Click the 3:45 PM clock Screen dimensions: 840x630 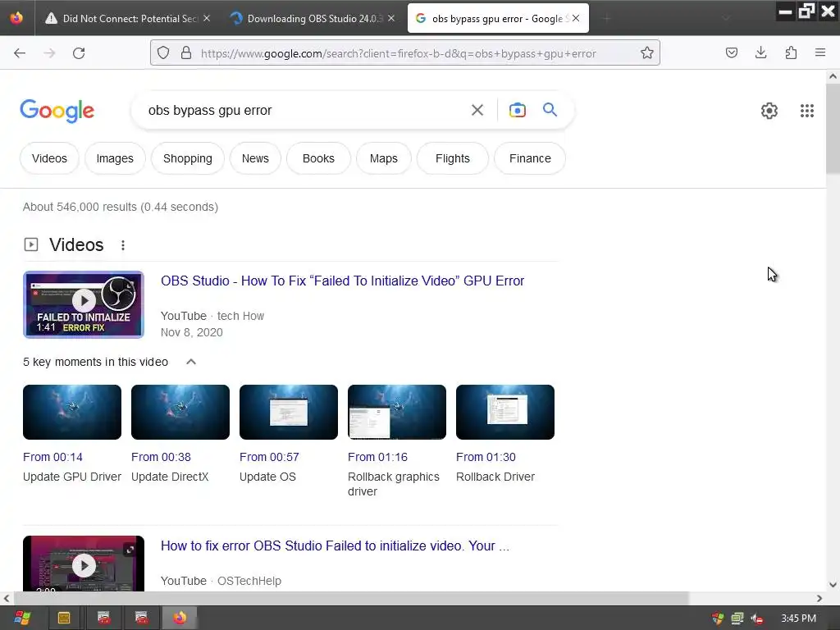[x=798, y=619]
